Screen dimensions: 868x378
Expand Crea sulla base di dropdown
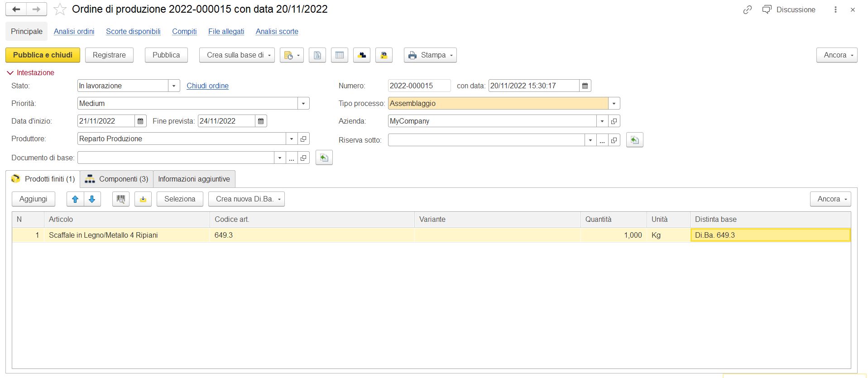click(237, 55)
